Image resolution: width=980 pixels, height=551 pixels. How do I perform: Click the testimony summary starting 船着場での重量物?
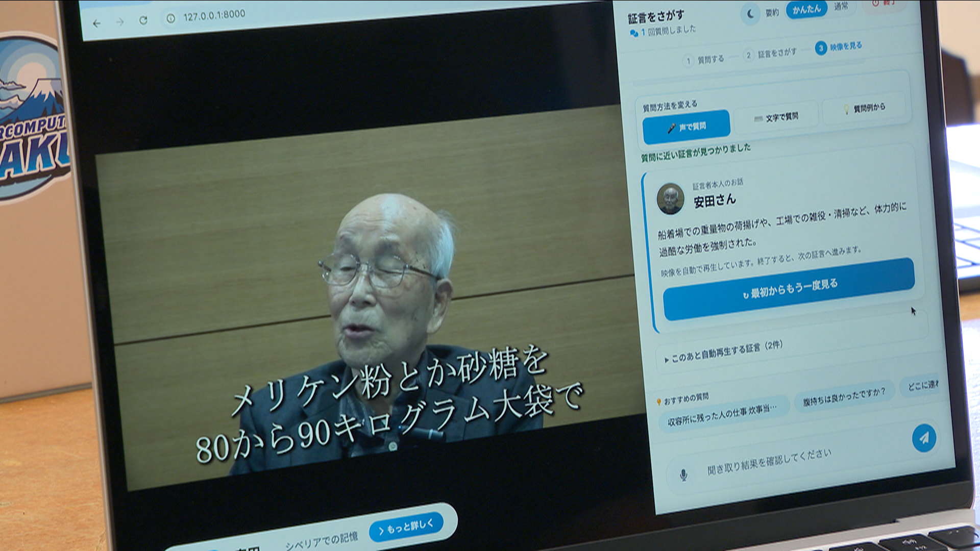pyautogui.click(x=782, y=229)
